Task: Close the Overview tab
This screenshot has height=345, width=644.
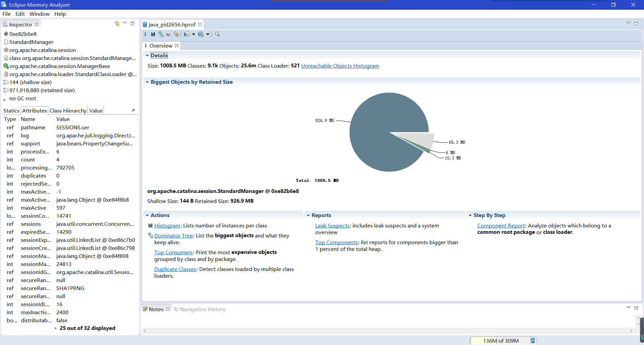Action: [177, 46]
